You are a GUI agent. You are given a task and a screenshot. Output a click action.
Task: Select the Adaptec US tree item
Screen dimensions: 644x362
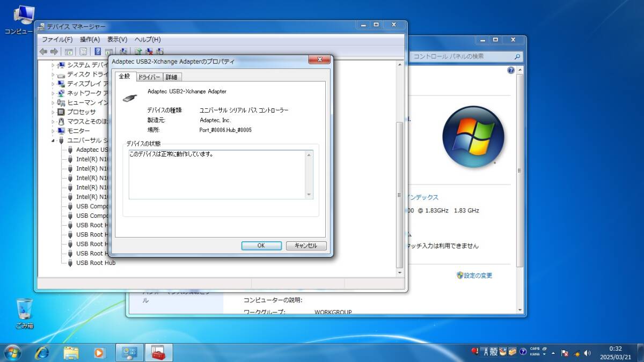[x=93, y=150]
